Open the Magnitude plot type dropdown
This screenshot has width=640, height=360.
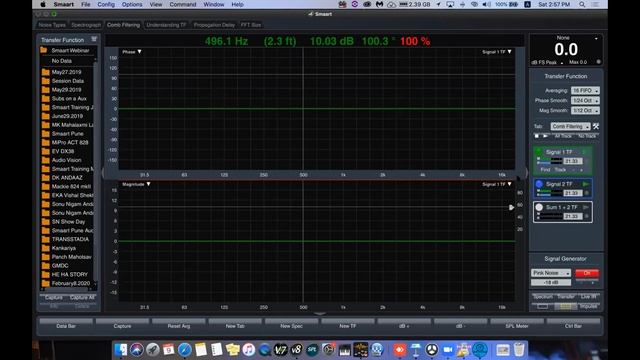click(136, 184)
